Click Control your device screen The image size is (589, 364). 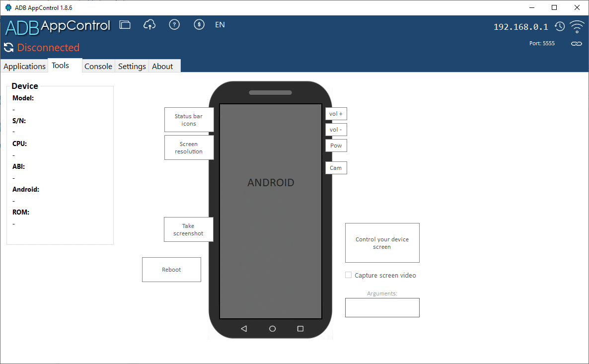382,243
